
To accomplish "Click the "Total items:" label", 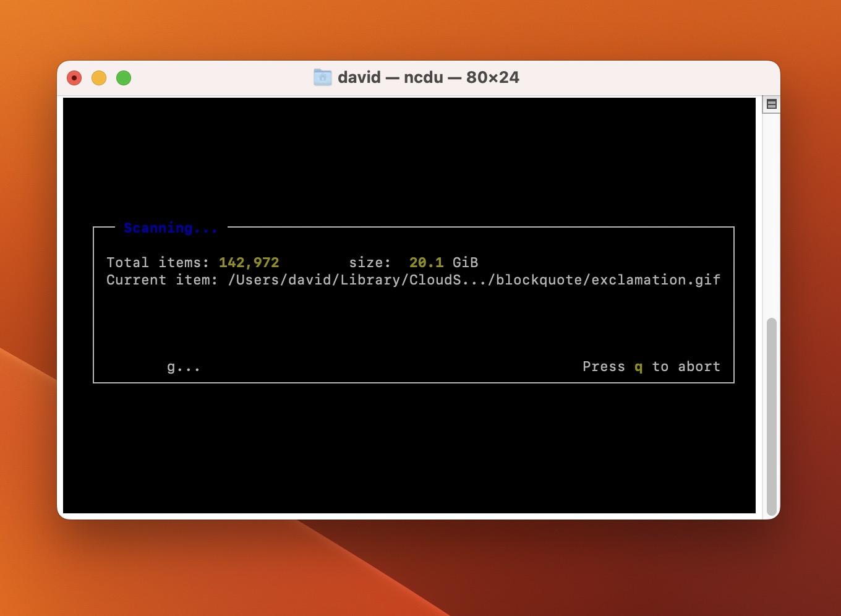I will pos(158,262).
